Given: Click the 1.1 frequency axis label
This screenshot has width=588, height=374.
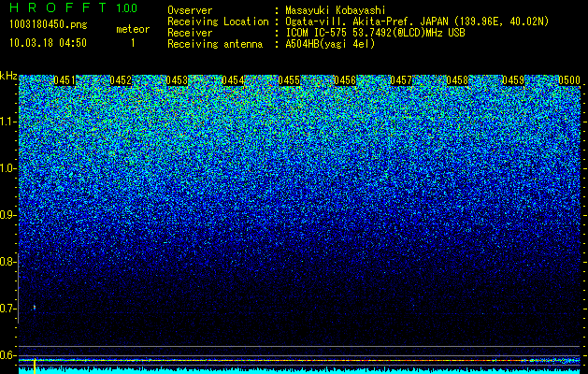Looking at the screenshot, I should [8, 122].
